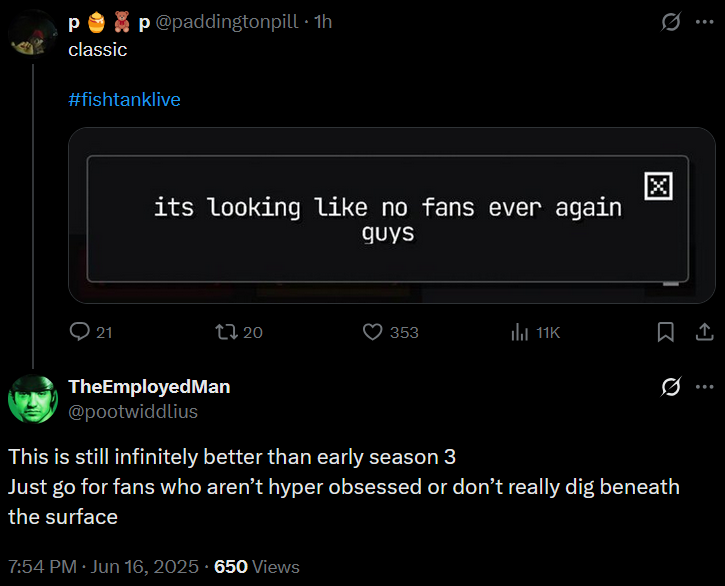Viewport: 725px width, 586px height.
Task: Open the #fishtanklive hashtag
Action: tap(124, 99)
